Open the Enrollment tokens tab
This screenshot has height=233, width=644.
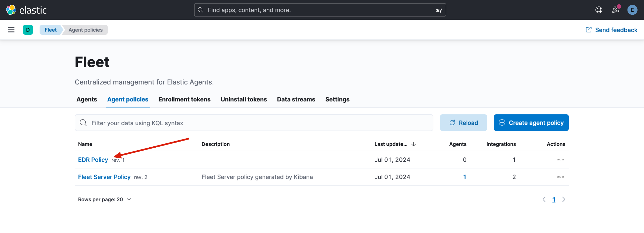pyautogui.click(x=184, y=99)
